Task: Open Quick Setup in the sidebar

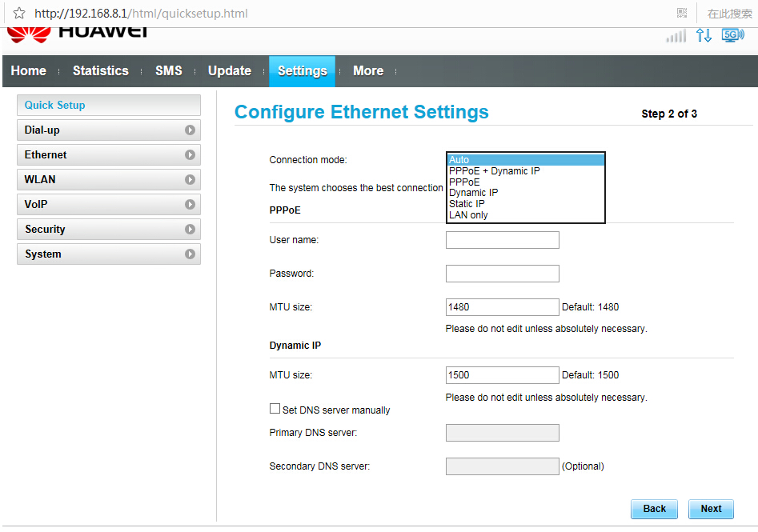Action: coord(108,106)
